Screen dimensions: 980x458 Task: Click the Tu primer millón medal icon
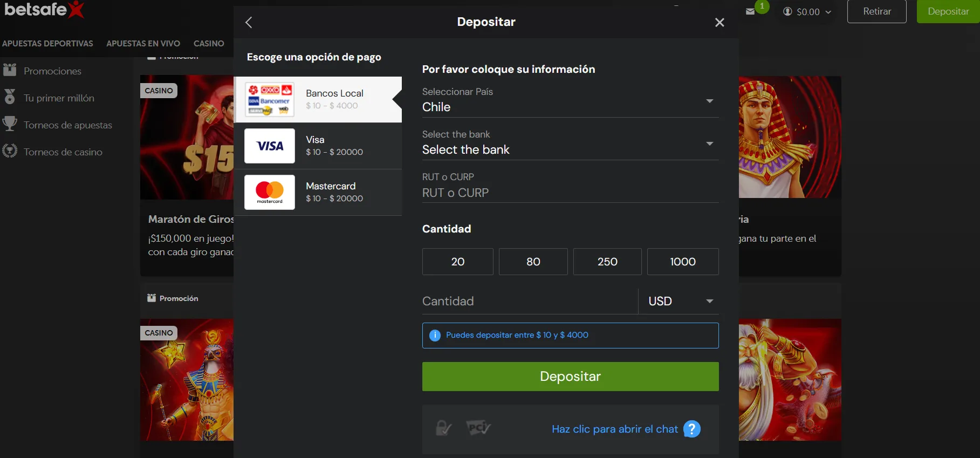tap(10, 97)
